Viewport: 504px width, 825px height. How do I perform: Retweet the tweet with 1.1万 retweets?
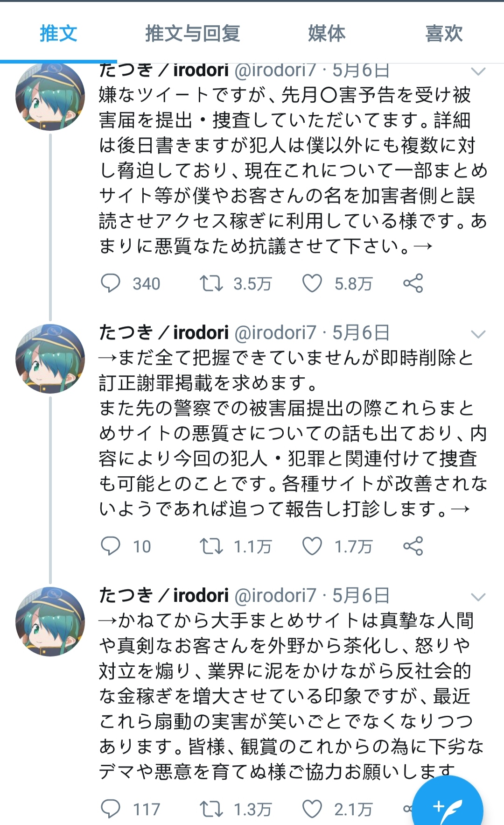pos(211,546)
